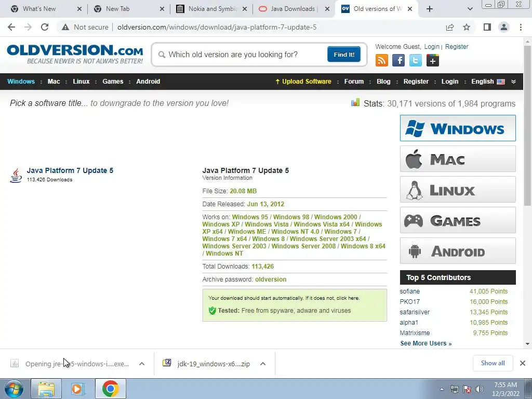Bookmark this page with star icon
The width and height of the screenshot is (532, 399).
(467, 27)
